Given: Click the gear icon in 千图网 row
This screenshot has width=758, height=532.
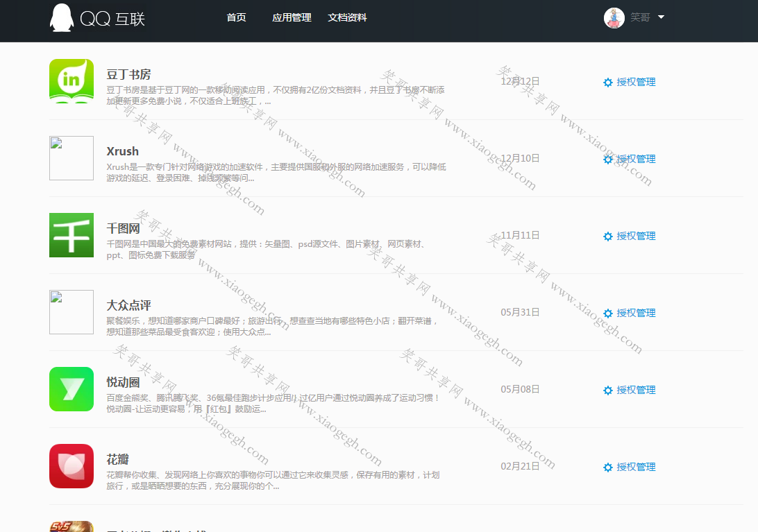Looking at the screenshot, I should [608, 237].
